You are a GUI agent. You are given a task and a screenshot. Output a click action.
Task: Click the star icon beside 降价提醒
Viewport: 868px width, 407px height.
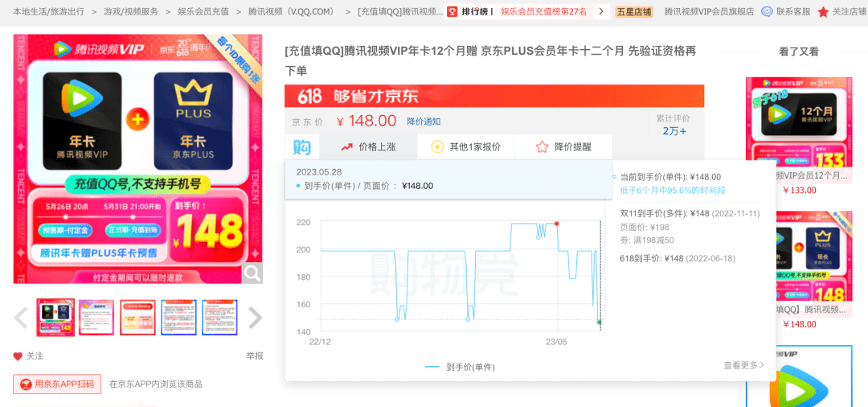542,147
